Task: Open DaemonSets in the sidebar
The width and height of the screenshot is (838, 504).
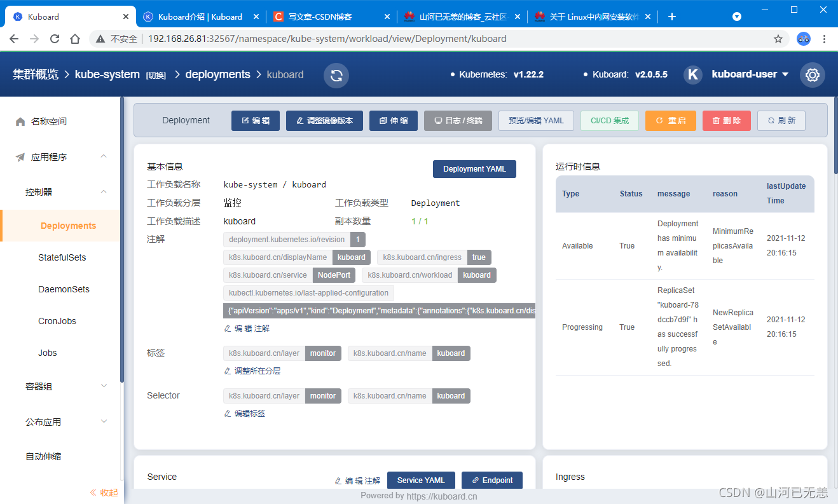Action: (x=64, y=289)
